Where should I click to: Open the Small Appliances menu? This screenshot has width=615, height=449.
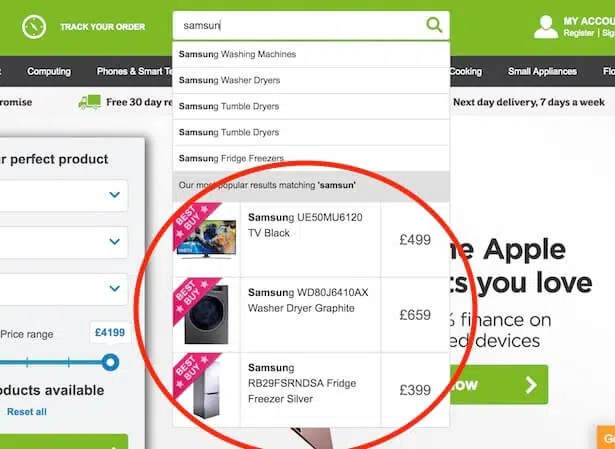pos(542,71)
